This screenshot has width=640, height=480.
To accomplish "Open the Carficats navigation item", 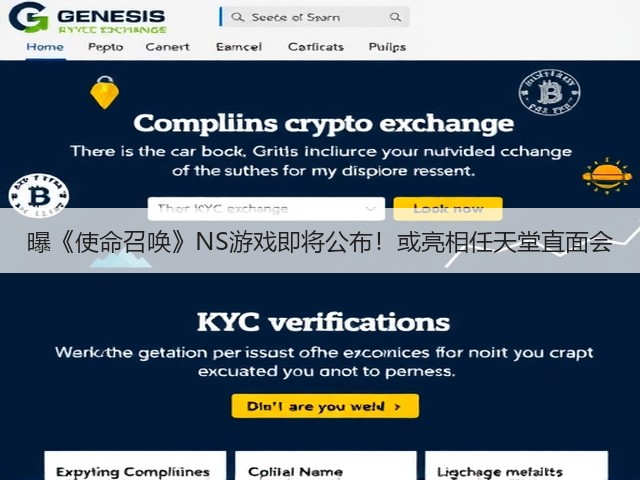I will click(x=316, y=47).
